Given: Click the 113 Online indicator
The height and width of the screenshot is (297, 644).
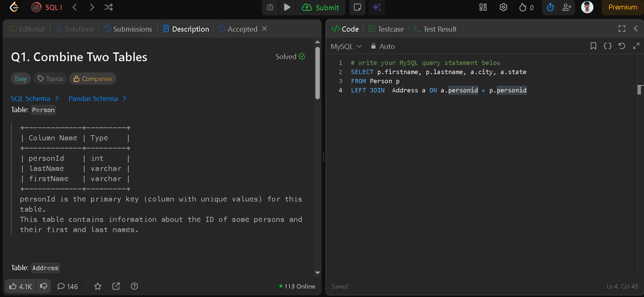Looking at the screenshot, I should (298, 286).
